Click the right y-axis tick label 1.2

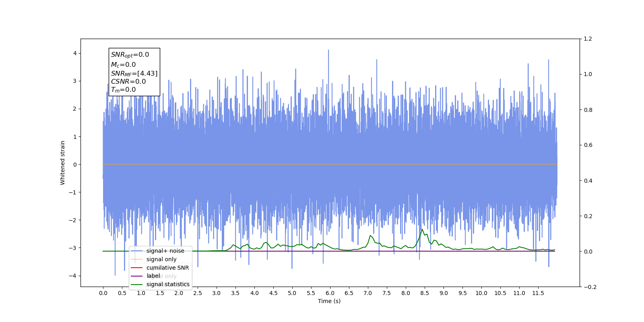tap(588, 39)
